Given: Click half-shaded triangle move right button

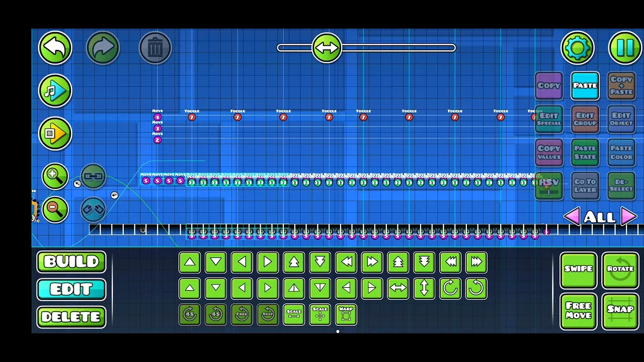Looking at the screenshot, I should 372,288.
